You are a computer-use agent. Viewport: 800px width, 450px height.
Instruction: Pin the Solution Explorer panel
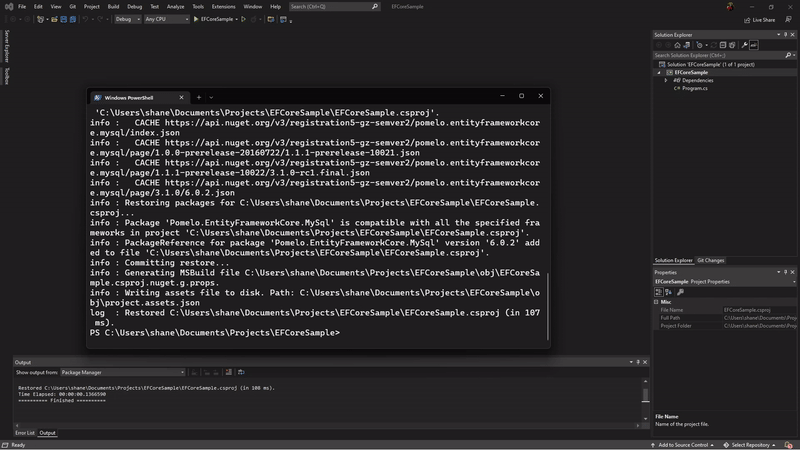tap(786, 35)
